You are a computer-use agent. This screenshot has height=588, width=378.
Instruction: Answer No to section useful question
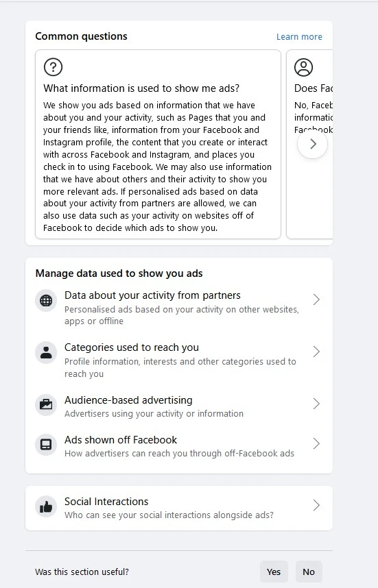click(309, 572)
